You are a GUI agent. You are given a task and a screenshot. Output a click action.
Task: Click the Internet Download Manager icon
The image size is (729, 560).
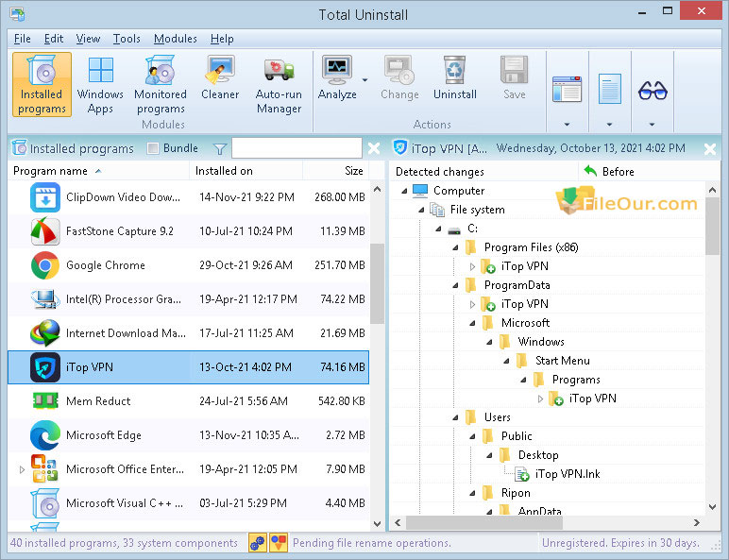coord(45,333)
